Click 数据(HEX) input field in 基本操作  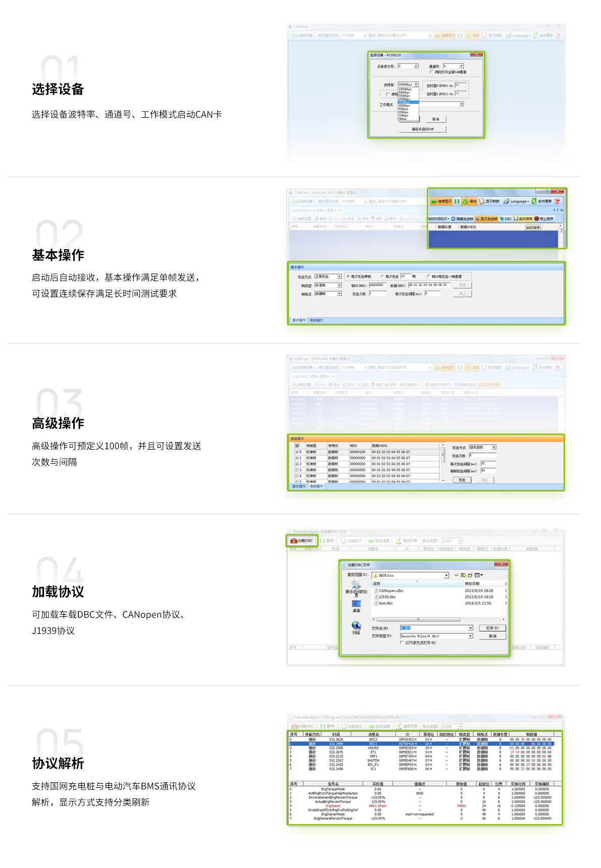[429, 285]
